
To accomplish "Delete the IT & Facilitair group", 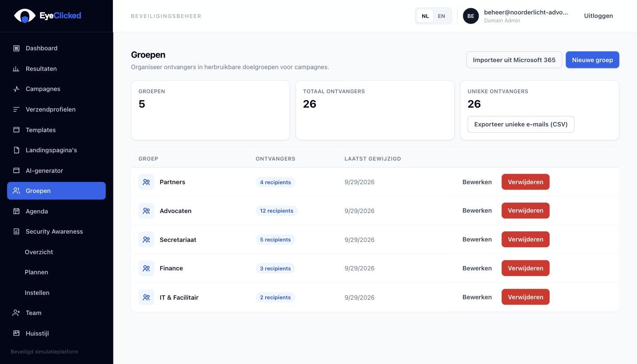I will click(525, 297).
